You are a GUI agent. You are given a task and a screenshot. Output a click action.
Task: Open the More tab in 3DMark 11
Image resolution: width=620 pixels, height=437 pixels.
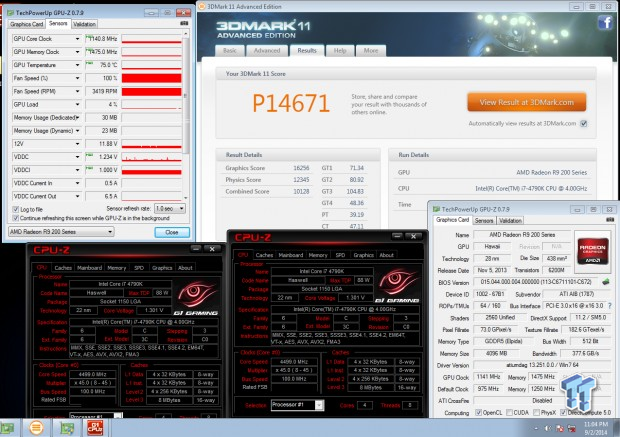click(x=370, y=51)
